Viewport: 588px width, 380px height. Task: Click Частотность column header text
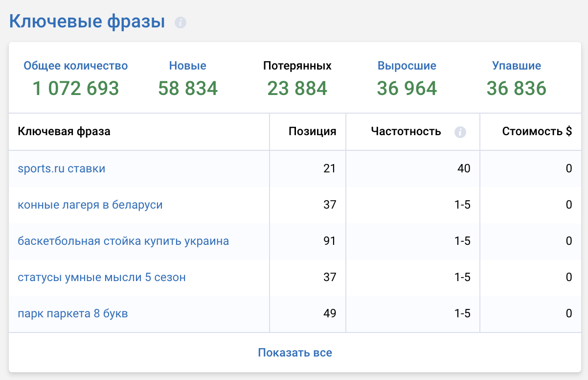(406, 131)
